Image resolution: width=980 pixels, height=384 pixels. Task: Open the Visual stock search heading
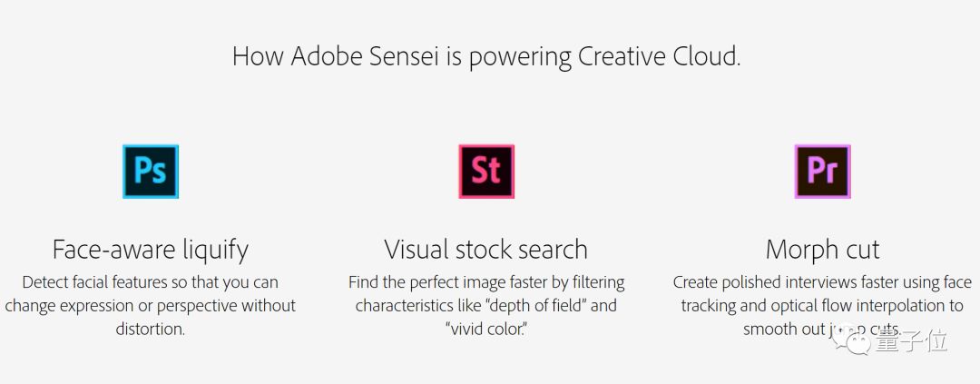486,250
